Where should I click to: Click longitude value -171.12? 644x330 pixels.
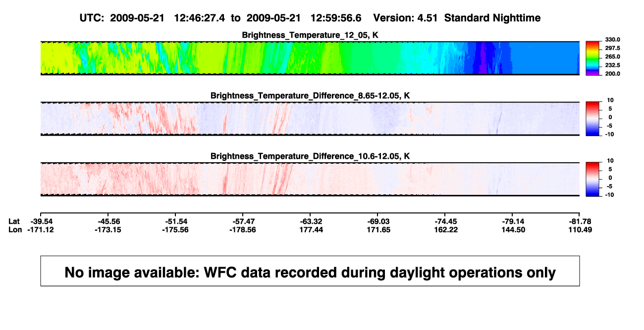pos(41,230)
